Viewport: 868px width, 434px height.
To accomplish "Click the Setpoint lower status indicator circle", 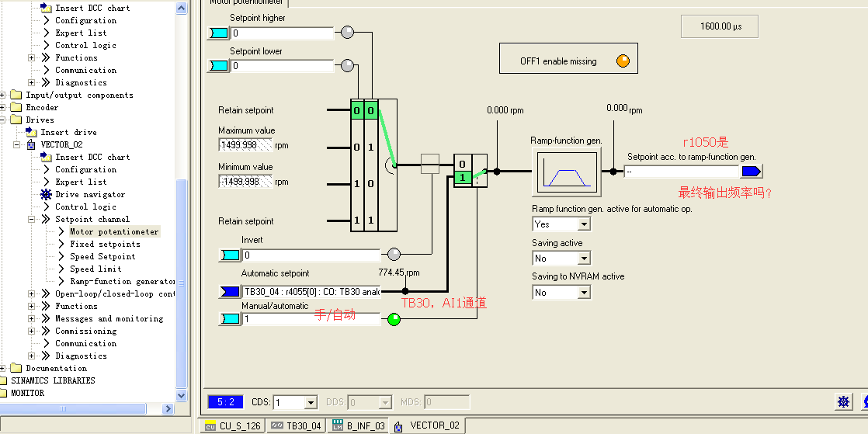I will 347,66.
